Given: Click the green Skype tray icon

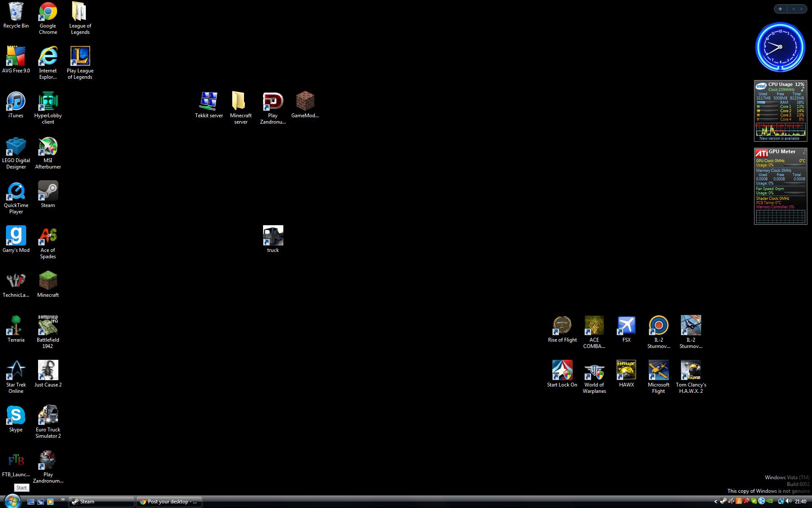Looking at the screenshot, I should point(754,501).
